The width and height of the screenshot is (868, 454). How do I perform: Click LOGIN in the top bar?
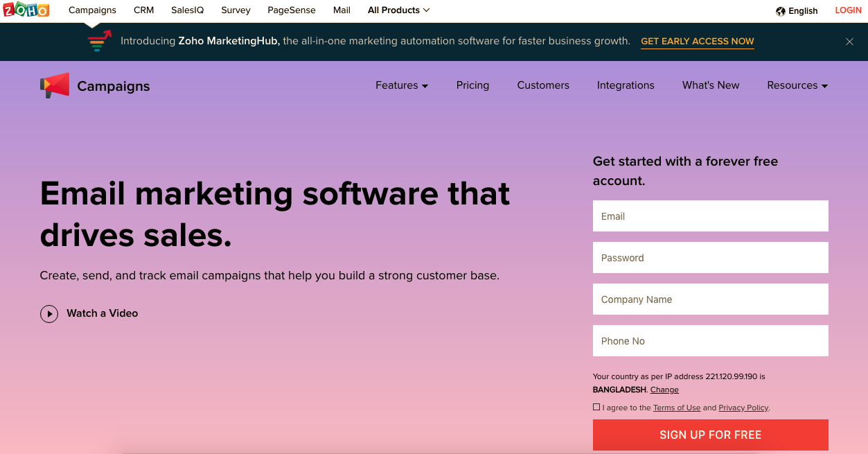pos(848,10)
